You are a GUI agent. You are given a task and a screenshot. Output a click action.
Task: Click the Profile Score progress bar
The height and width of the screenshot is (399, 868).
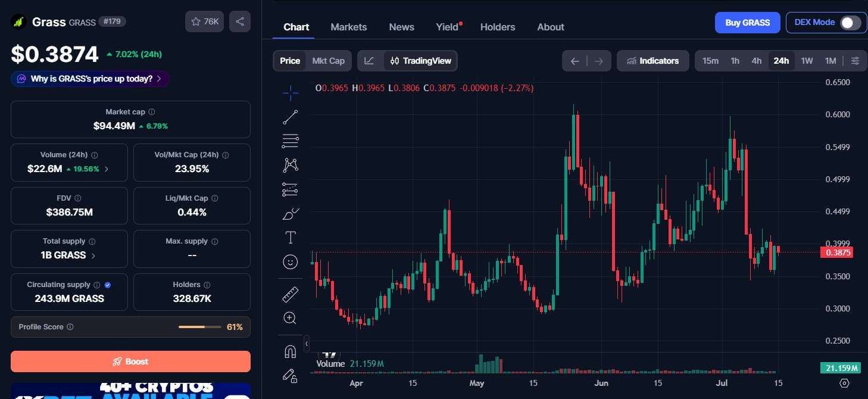pyautogui.click(x=199, y=327)
